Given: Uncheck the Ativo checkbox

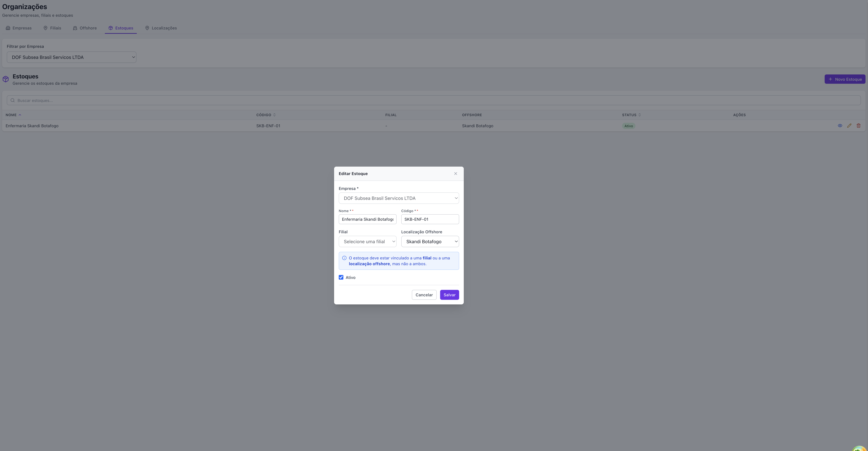Looking at the screenshot, I should (341, 277).
